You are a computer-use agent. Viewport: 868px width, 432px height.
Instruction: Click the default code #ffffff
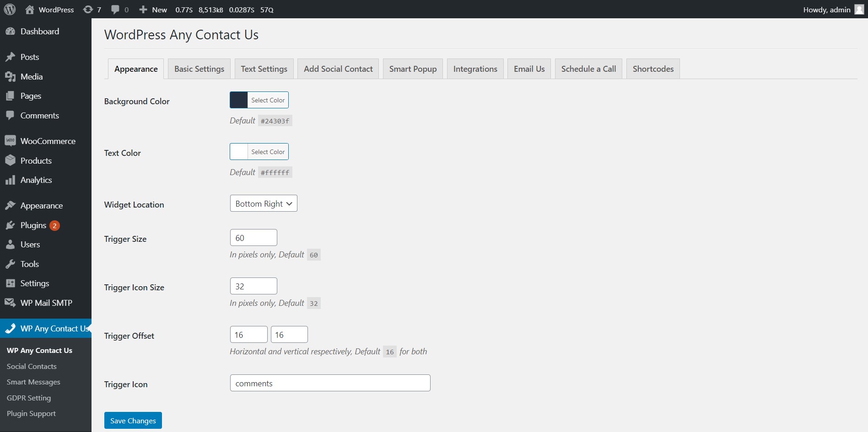tap(275, 173)
